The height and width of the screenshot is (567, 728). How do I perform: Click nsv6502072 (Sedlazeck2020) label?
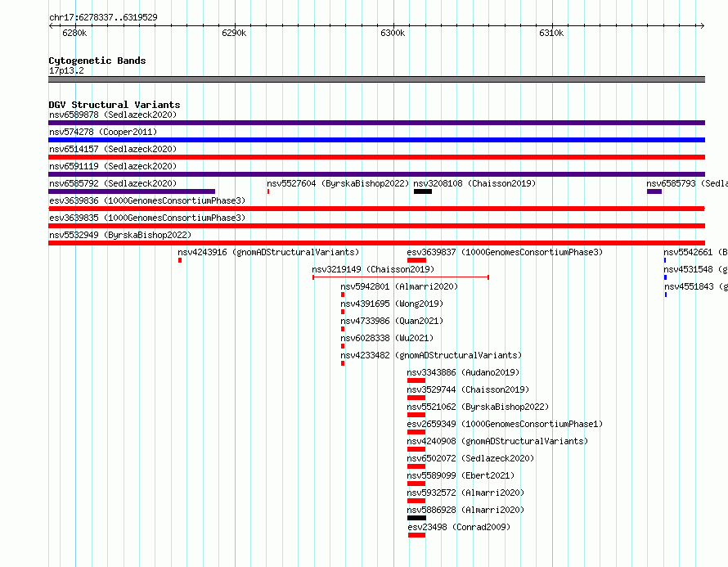tap(470, 458)
